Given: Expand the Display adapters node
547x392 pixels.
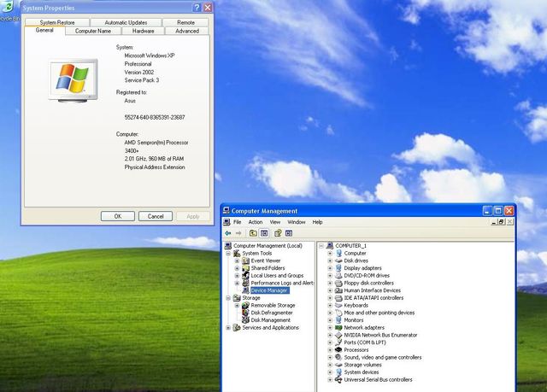Looking at the screenshot, I should pyautogui.click(x=330, y=268).
